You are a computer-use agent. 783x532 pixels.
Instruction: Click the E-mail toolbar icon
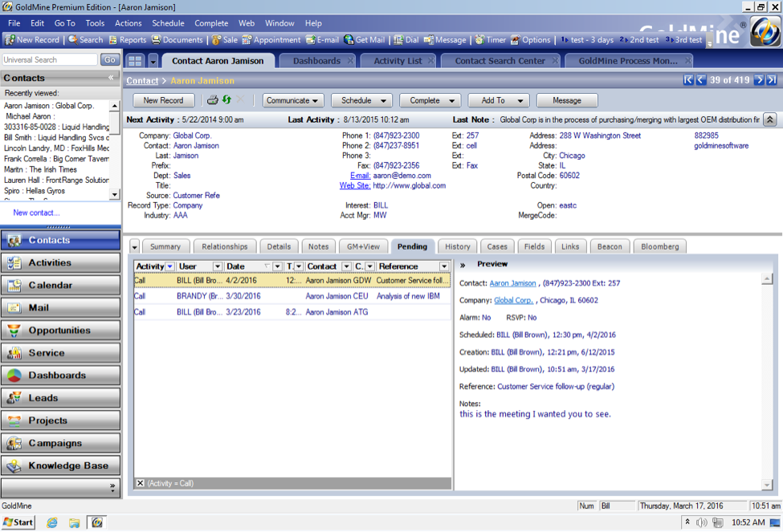[x=322, y=40]
